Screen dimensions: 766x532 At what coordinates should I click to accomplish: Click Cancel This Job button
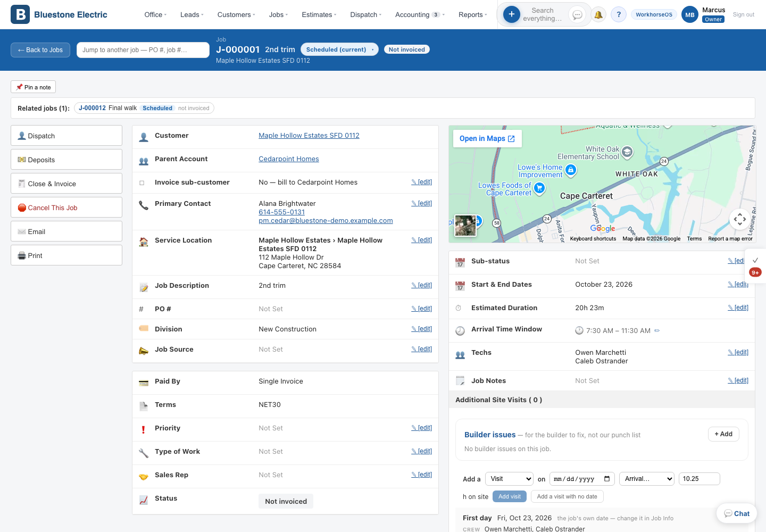click(66, 207)
